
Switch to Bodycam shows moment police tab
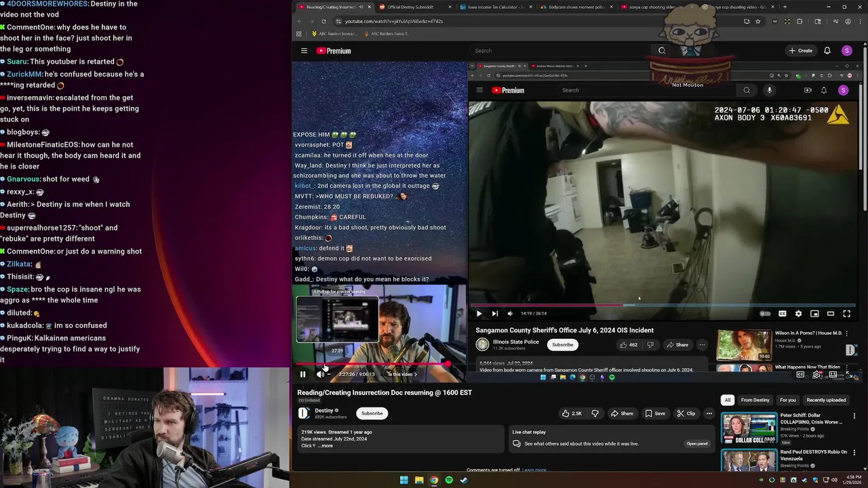(x=576, y=7)
